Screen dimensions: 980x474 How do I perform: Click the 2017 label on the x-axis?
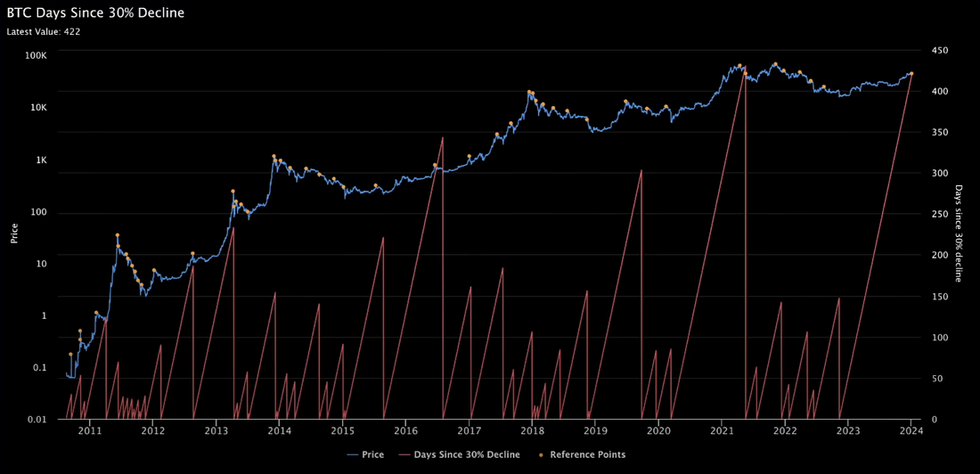[469, 430]
